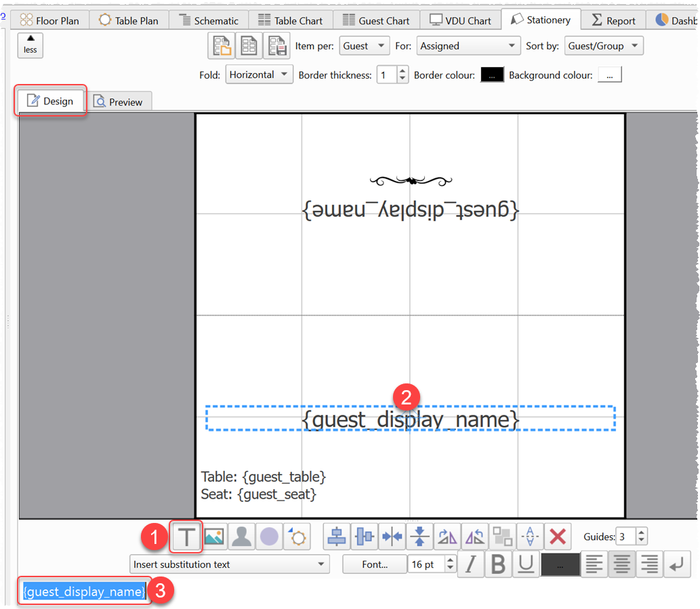
Task: Open the 'Item per' Guest dropdown
Action: coord(364,46)
